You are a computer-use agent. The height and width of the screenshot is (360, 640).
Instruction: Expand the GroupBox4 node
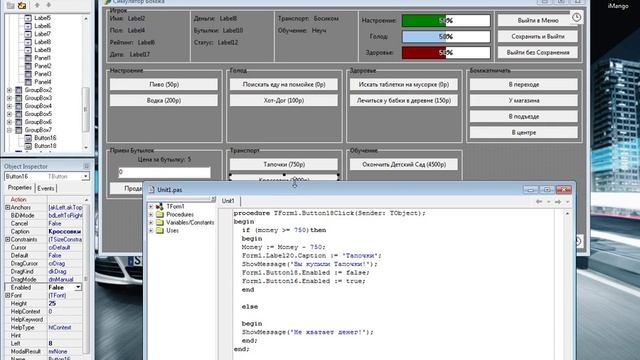[x=9, y=106]
